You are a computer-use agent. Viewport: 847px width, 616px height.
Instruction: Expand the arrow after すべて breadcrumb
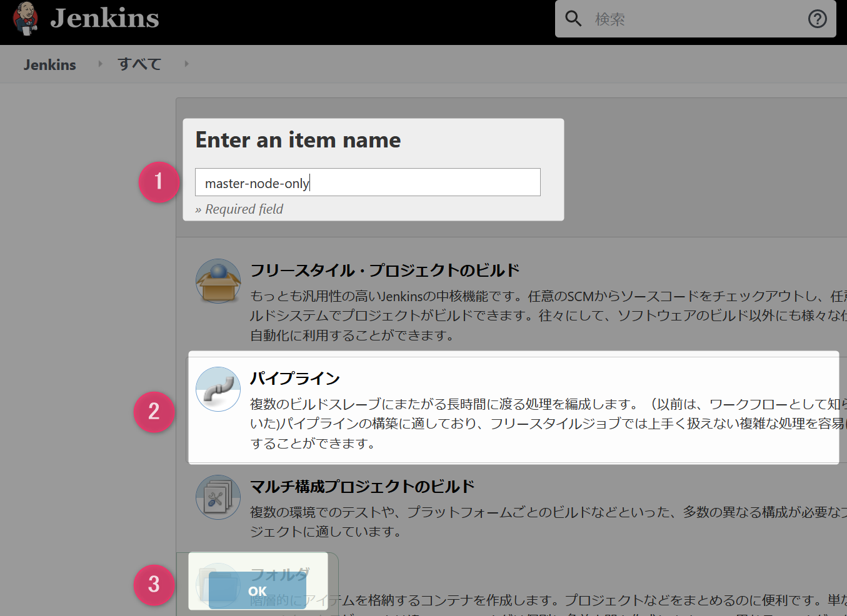(x=186, y=64)
